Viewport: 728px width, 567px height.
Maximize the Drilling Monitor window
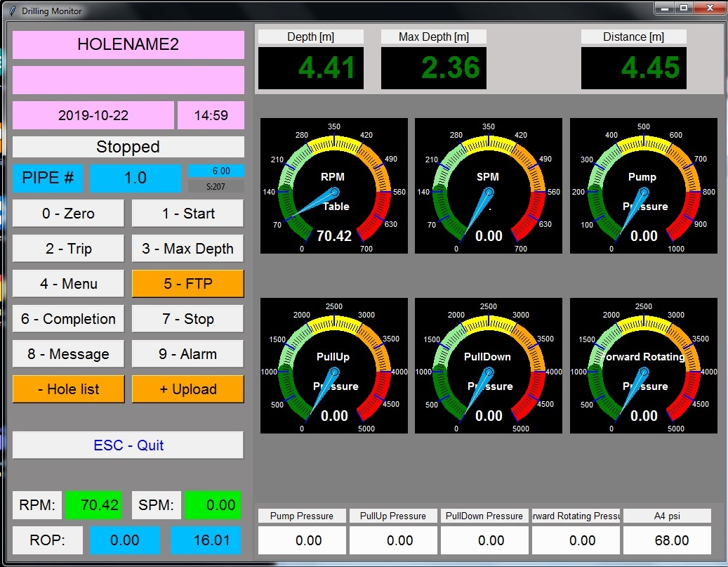tap(684, 8)
